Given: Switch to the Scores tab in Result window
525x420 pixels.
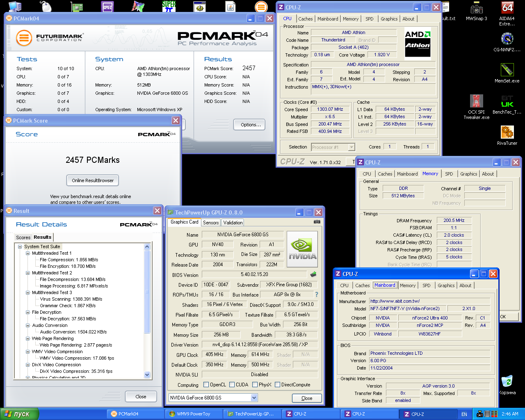Looking at the screenshot, I should pos(23,237).
